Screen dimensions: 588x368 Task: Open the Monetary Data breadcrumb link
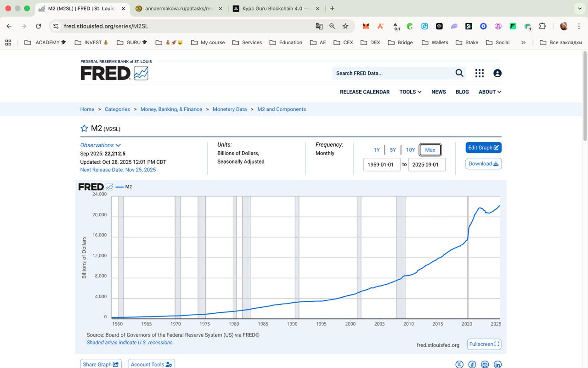pyautogui.click(x=229, y=109)
